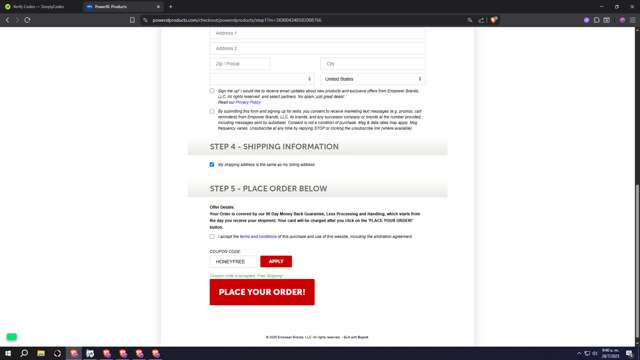Select the PowerXL Products tab
640x360 pixels.
122,7
